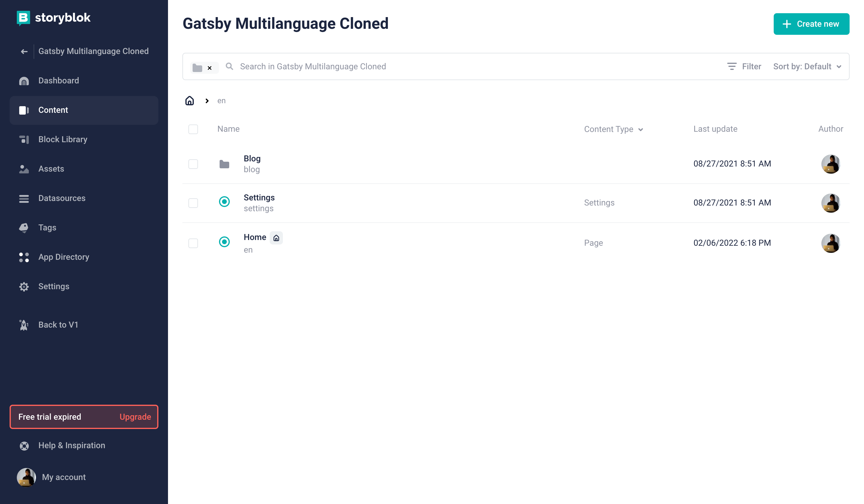
Task: Click the 02/06/2022 6:18 PM date
Action: 732,243
